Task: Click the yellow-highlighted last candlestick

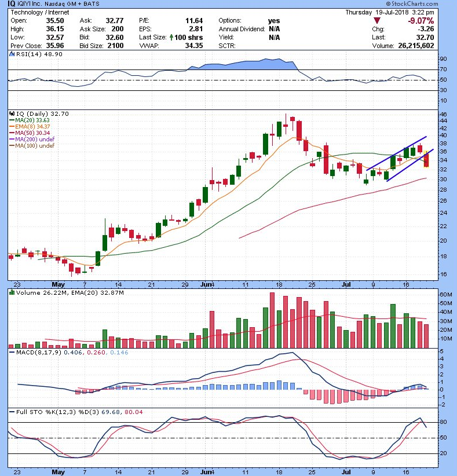Action: coord(426,159)
